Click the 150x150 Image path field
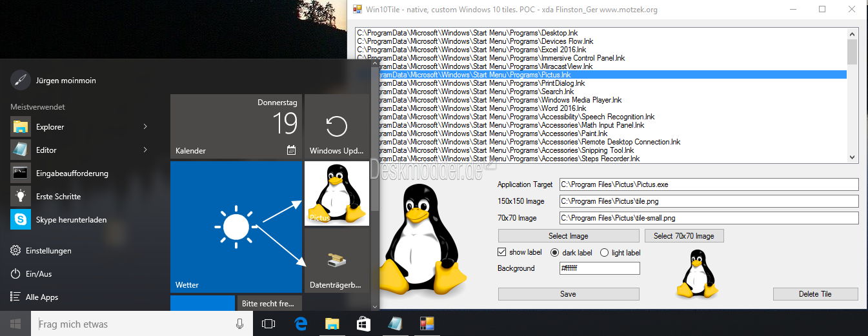Image resolution: width=868 pixels, height=336 pixels. click(709, 201)
